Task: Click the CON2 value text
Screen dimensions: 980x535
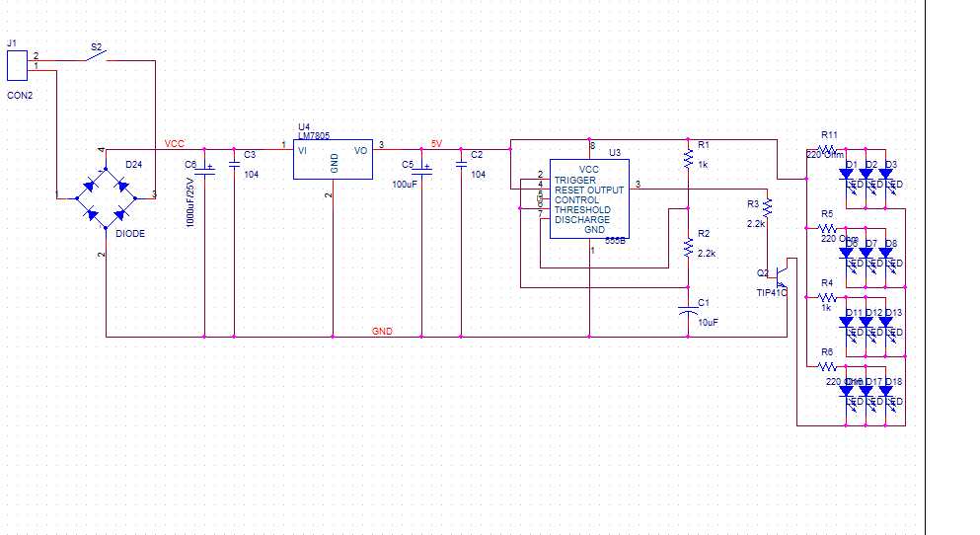Action: coord(20,96)
